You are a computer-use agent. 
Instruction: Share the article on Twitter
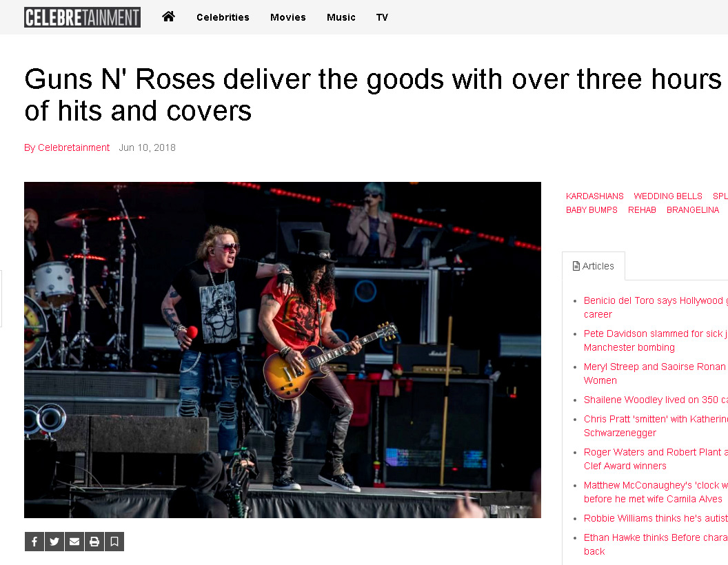[x=54, y=542]
